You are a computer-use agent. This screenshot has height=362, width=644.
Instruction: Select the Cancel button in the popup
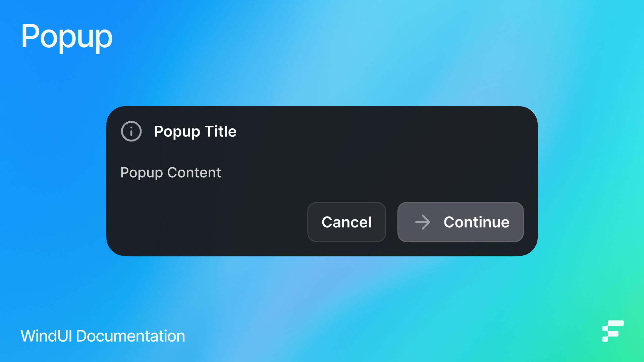(346, 222)
